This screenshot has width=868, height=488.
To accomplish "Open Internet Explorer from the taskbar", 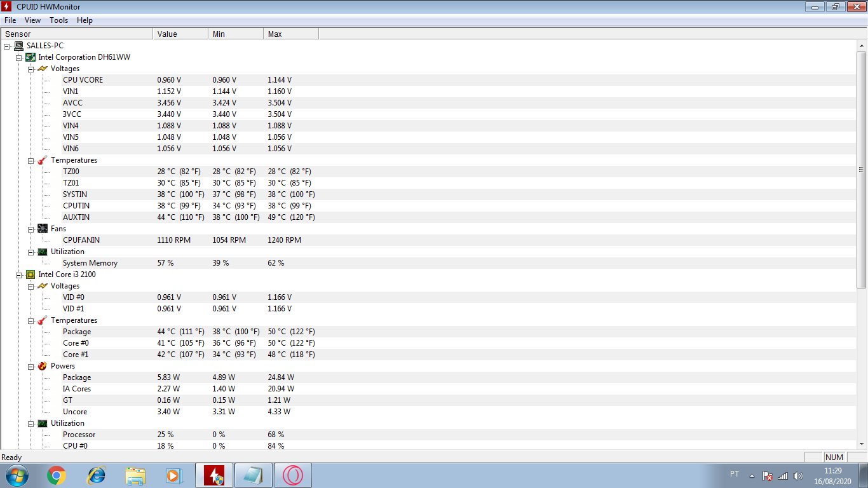I will [97, 475].
